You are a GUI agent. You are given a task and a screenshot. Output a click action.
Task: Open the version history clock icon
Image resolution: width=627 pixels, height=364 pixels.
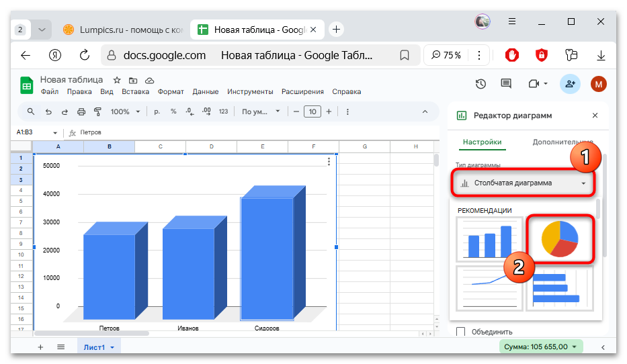point(480,84)
